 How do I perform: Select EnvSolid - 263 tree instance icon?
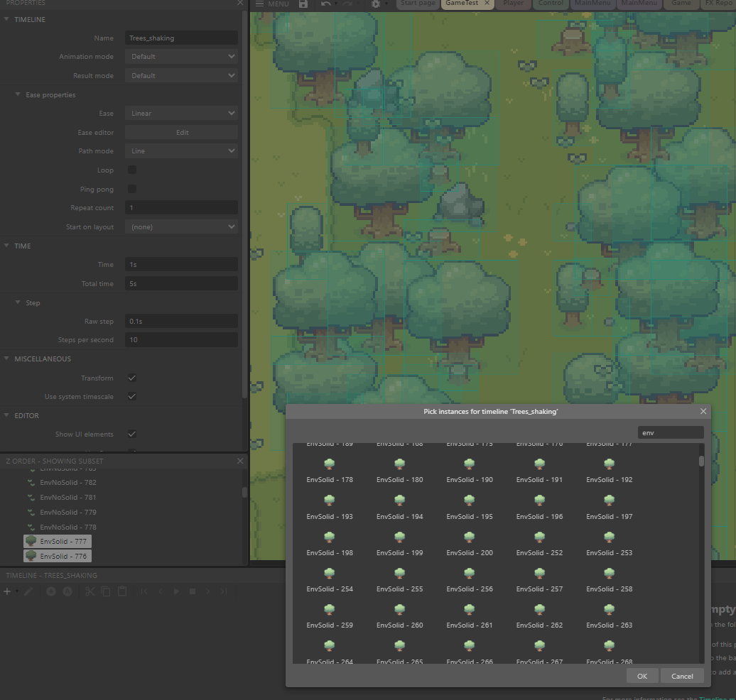[610, 609]
